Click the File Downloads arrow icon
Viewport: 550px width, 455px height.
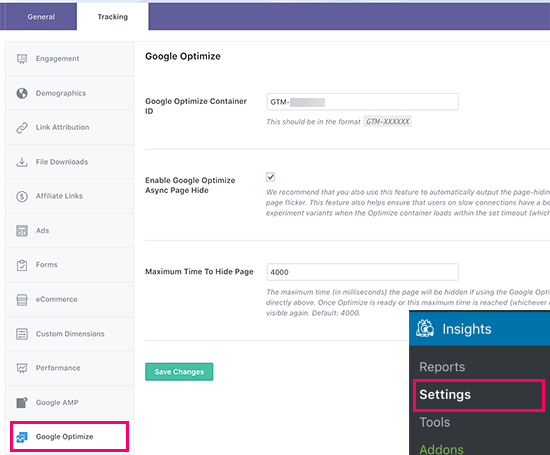(22, 162)
